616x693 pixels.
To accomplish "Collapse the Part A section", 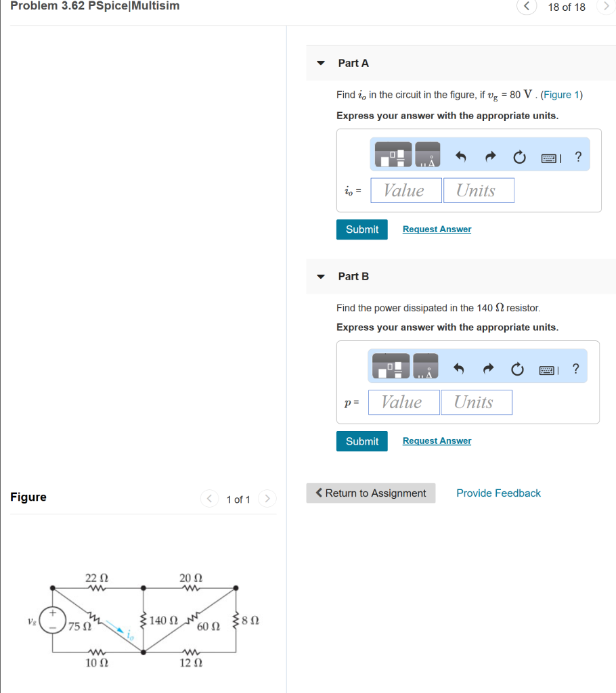I will [320, 63].
